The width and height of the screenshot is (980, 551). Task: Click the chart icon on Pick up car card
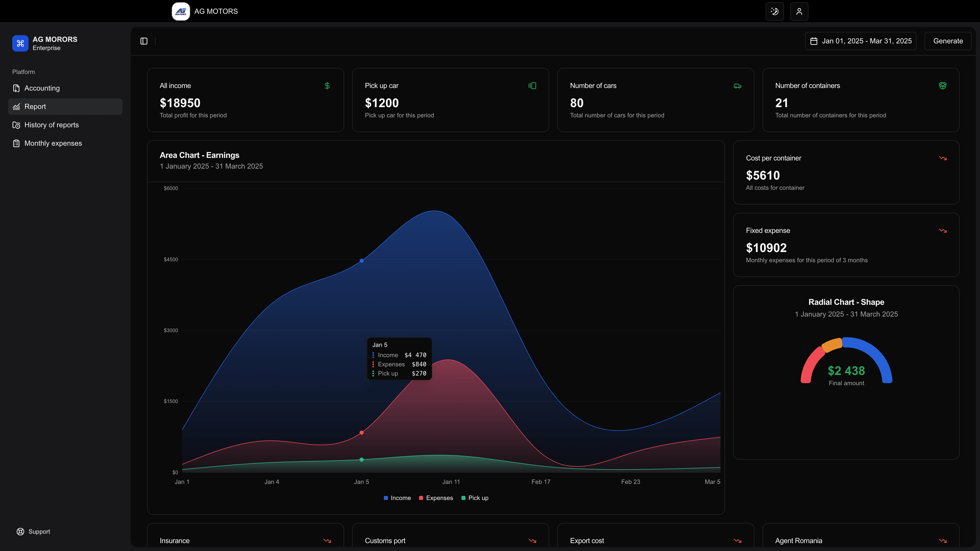pos(532,85)
